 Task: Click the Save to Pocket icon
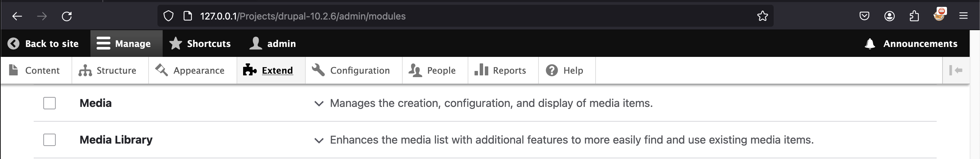(864, 16)
